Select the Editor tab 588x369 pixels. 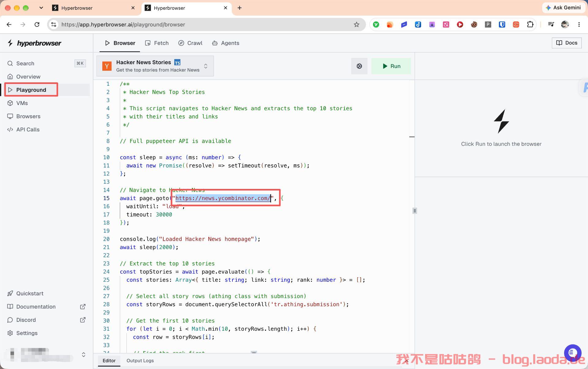pos(109,361)
